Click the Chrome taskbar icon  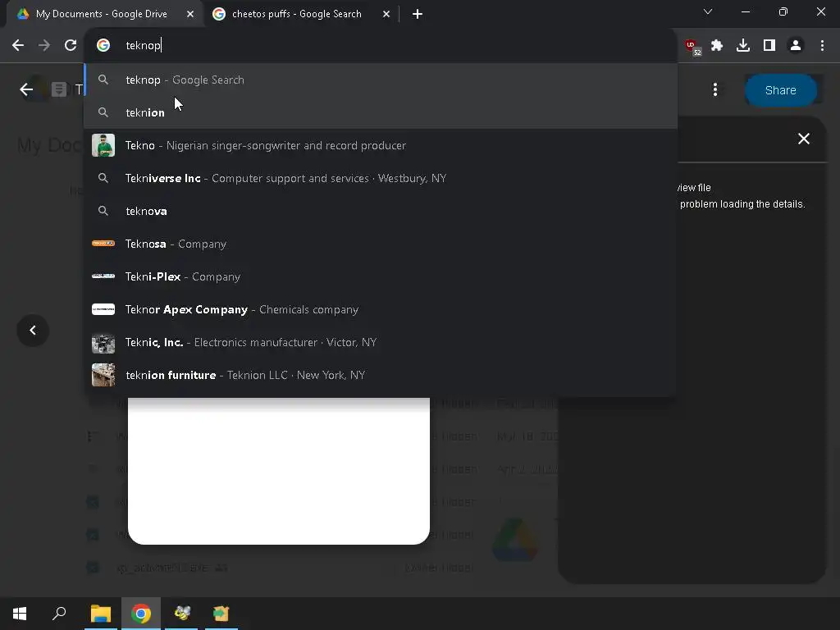click(141, 614)
